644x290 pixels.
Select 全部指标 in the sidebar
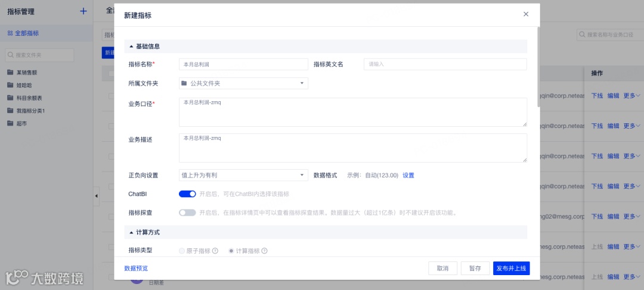(x=47, y=33)
